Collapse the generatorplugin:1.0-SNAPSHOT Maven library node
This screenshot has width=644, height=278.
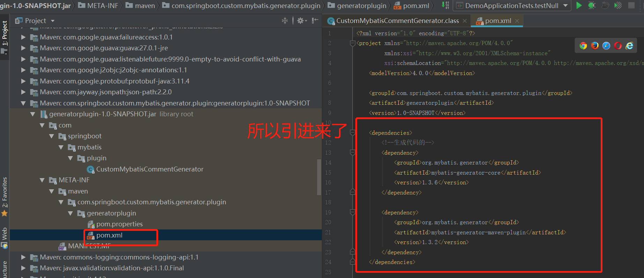point(23,103)
